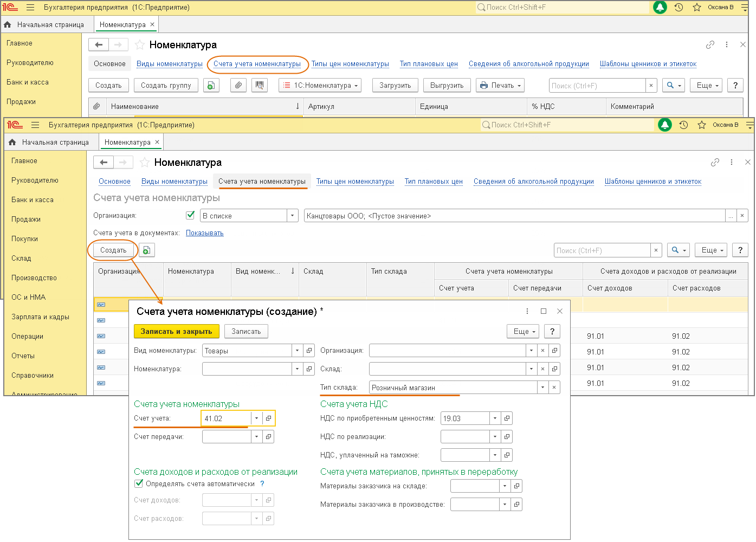Click the hamburger menu in the front window

click(x=35, y=125)
